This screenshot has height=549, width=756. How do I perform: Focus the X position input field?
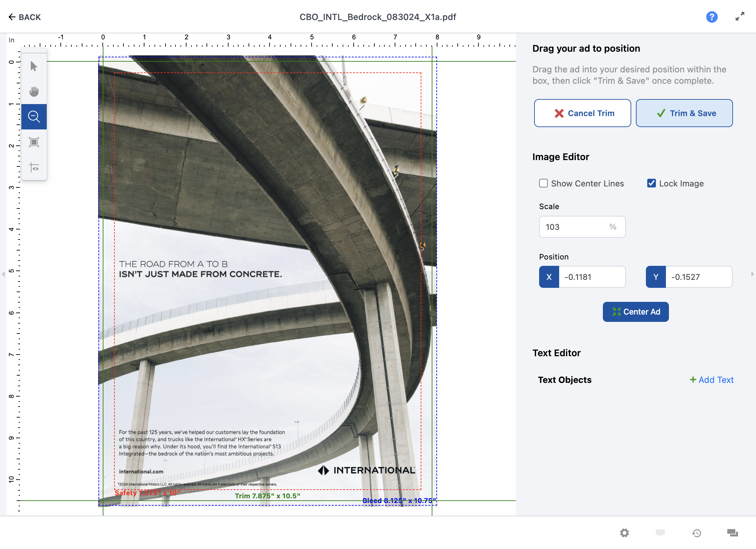tap(592, 277)
